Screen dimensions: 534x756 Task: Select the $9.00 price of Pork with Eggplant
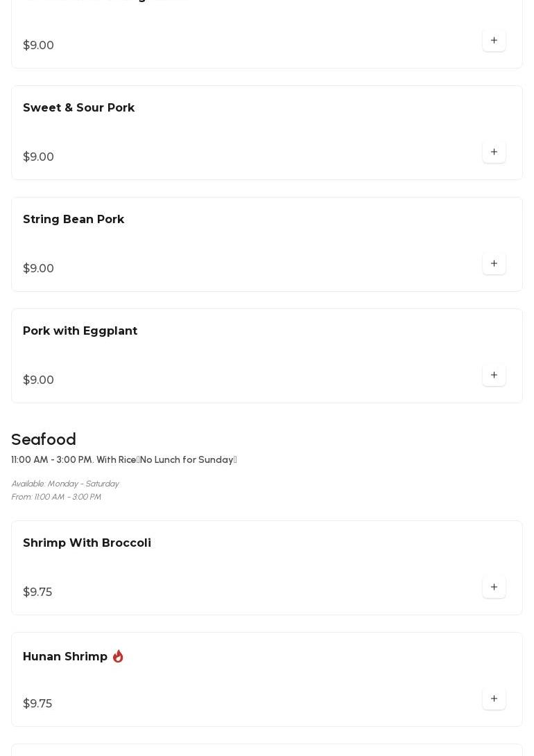pos(38,380)
